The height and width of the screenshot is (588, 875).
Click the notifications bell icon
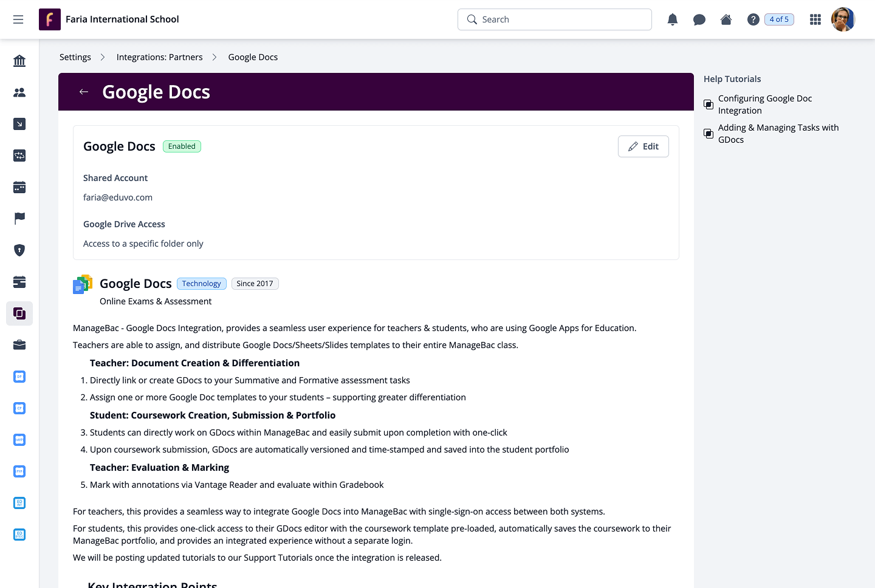672,19
